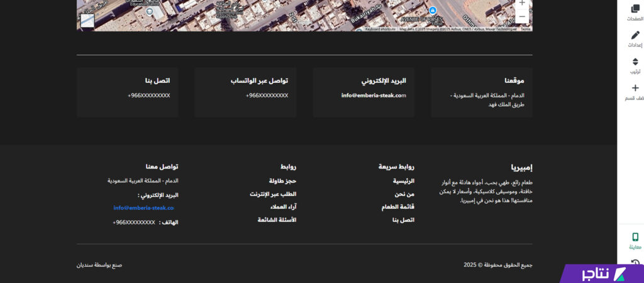Open حجز طاولة footer link
The image size is (644, 283).
282,180
